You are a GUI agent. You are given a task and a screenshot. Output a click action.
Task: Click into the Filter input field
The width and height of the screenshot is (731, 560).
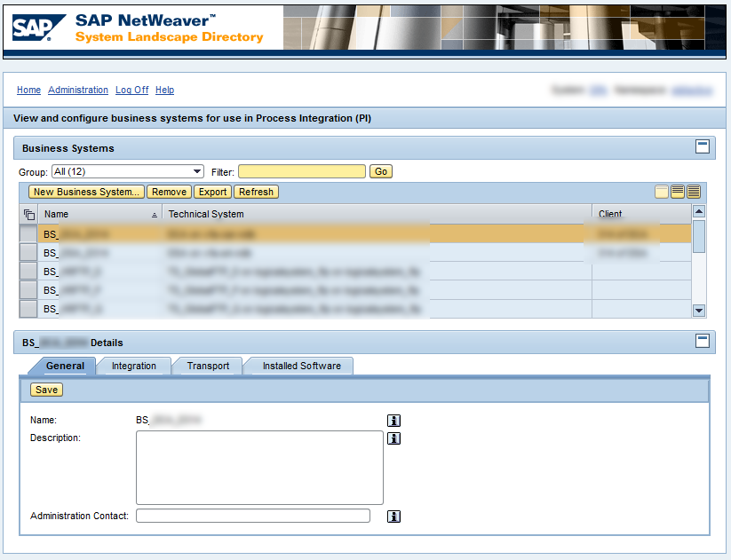click(301, 171)
